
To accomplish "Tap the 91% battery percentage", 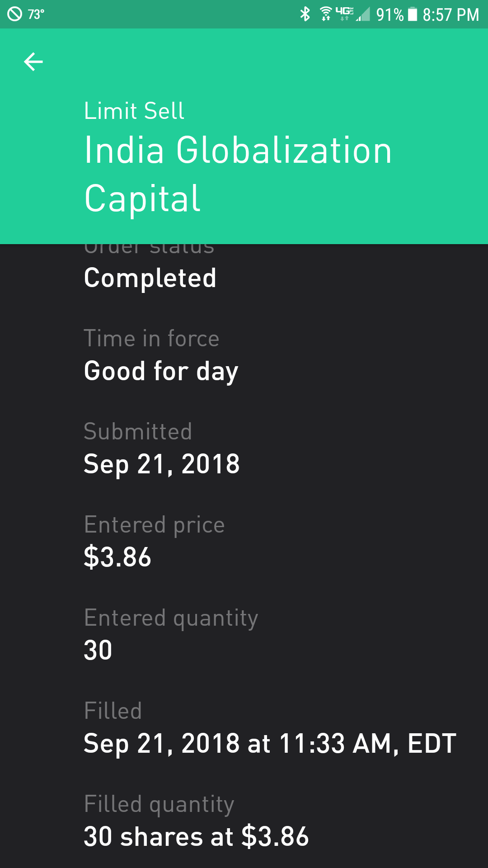I will pyautogui.click(x=389, y=14).
